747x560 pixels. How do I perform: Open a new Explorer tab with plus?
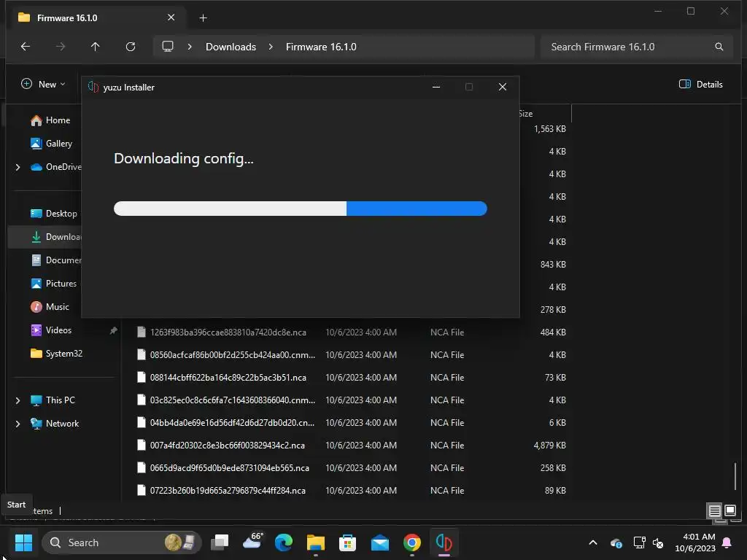(x=203, y=18)
